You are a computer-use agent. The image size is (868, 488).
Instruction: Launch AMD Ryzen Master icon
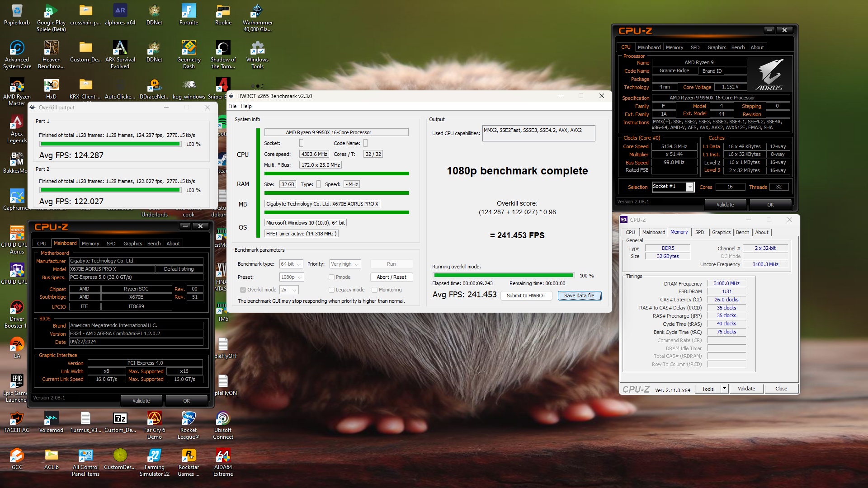17,92
